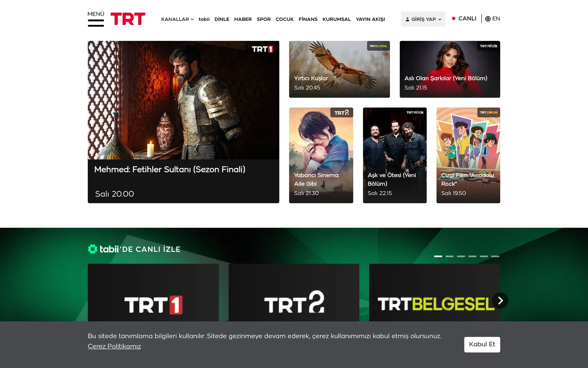588x368 pixels.
Task: Go to DİNLE section
Action: pyautogui.click(x=222, y=19)
